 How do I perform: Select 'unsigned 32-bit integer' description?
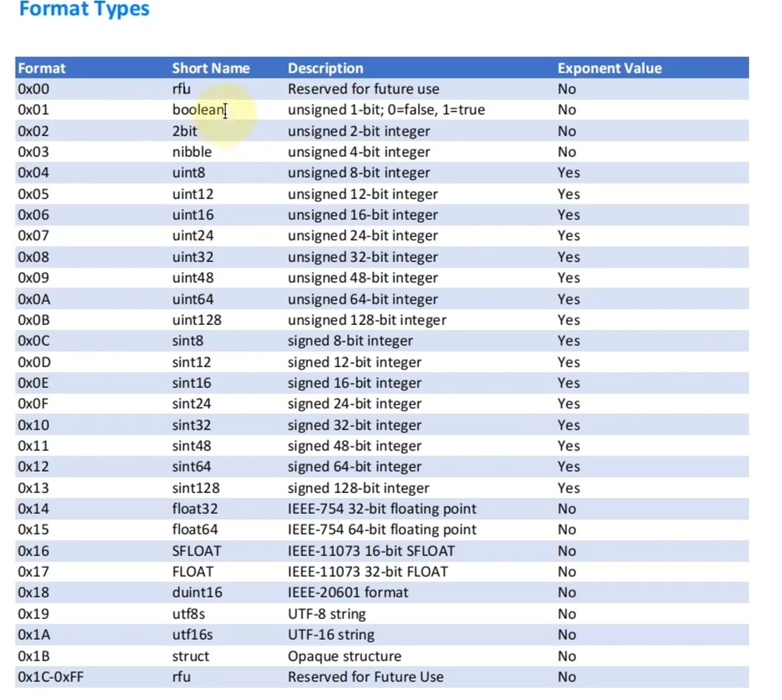pos(363,257)
